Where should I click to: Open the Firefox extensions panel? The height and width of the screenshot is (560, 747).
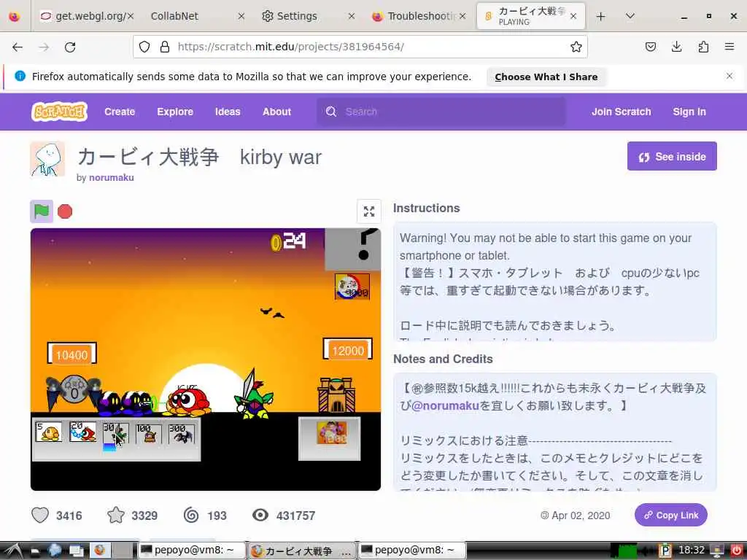coord(703,47)
